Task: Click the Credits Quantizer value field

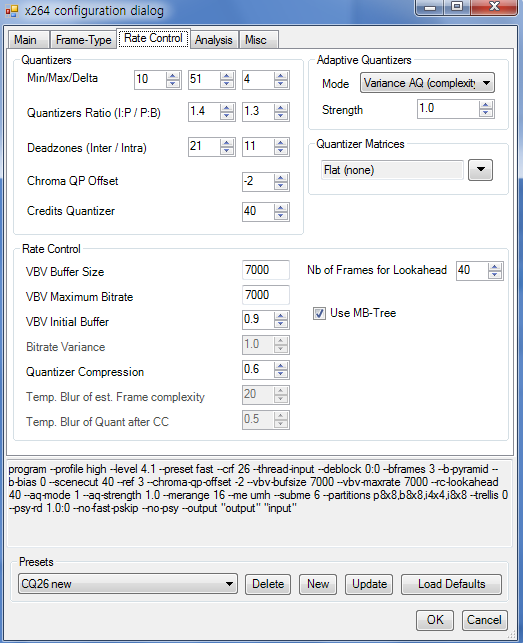Action: click(258, 212)
